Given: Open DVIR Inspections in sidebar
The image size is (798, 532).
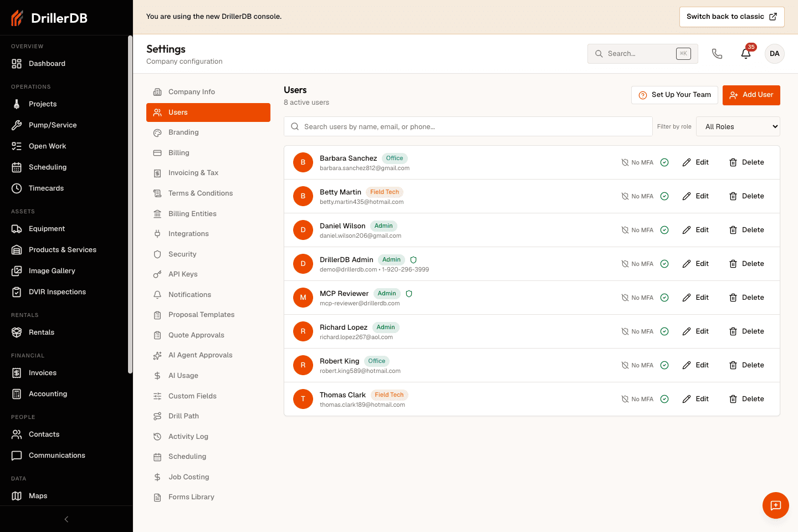Looking at the screenshot, I should tap(64, 292).
